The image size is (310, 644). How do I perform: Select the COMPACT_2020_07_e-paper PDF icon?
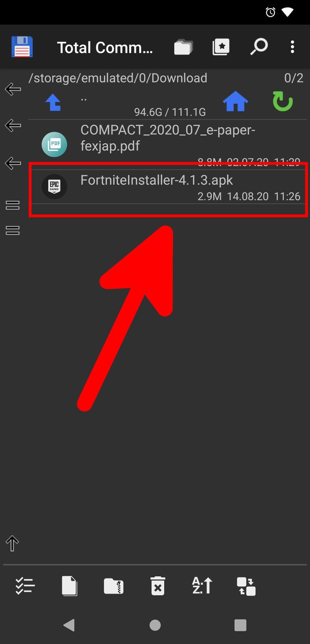pyautogui.click(x=54, y=144)
